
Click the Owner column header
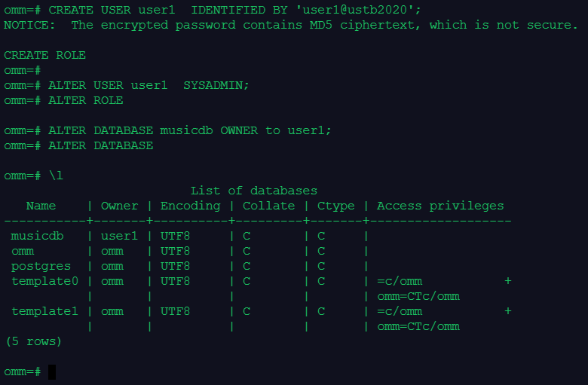(x=119, y=206)
